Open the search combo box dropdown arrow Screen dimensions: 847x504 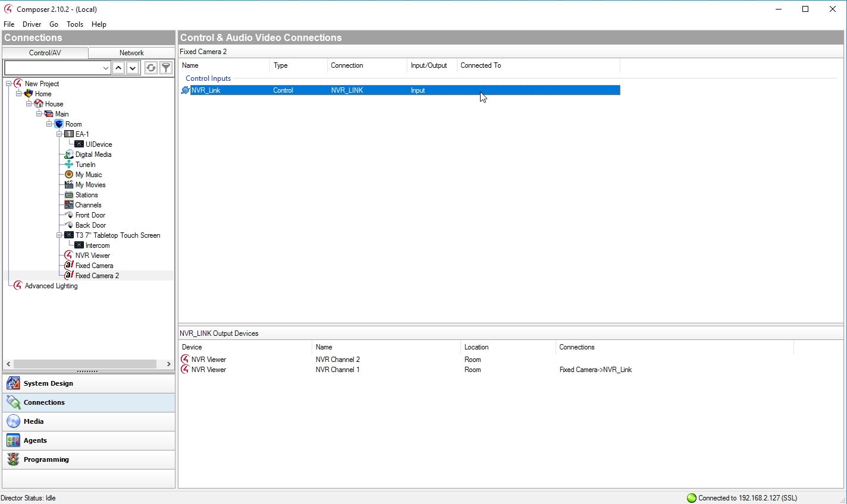(105, 68)
